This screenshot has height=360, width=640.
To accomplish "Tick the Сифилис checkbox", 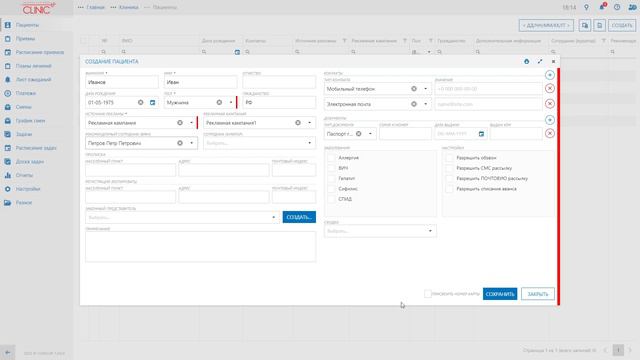I will (x=331, y=189).
